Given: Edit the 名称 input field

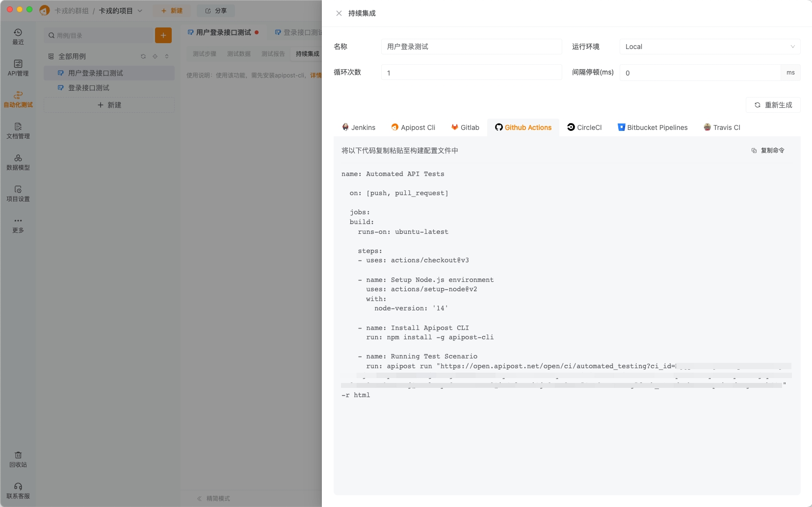Looking at the screenshot, I should 471,47.
